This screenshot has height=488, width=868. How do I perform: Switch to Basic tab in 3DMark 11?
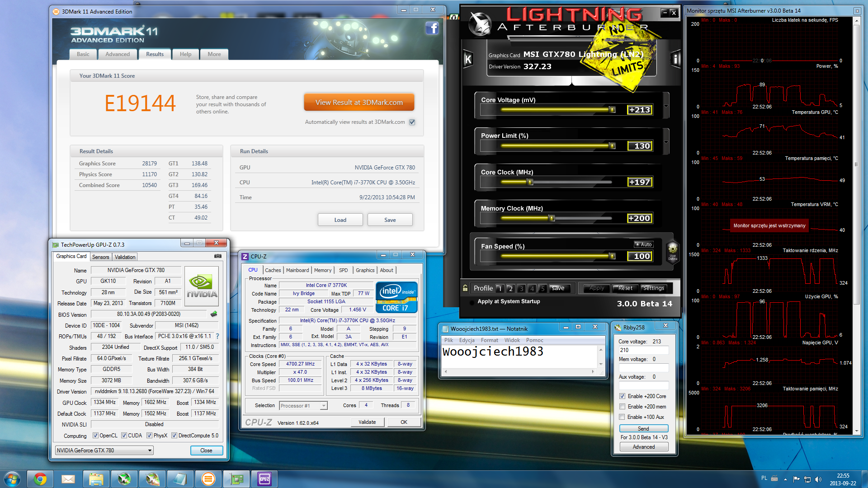(x=83, y=54)
